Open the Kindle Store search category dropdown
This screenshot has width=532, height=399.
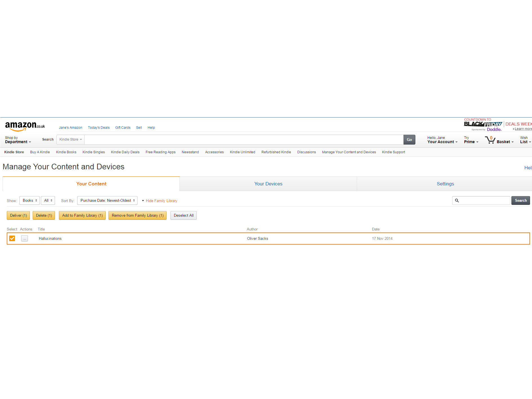pos(70,139)
